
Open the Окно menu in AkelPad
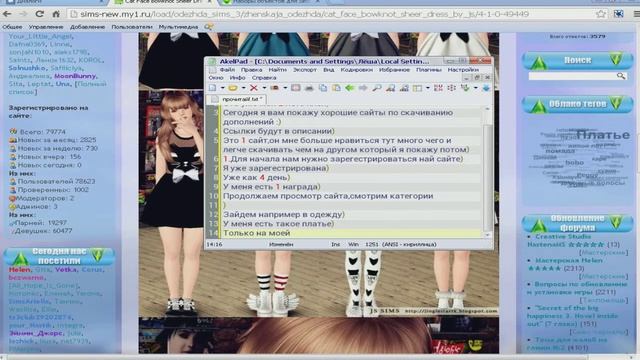(x=216, y=78)
